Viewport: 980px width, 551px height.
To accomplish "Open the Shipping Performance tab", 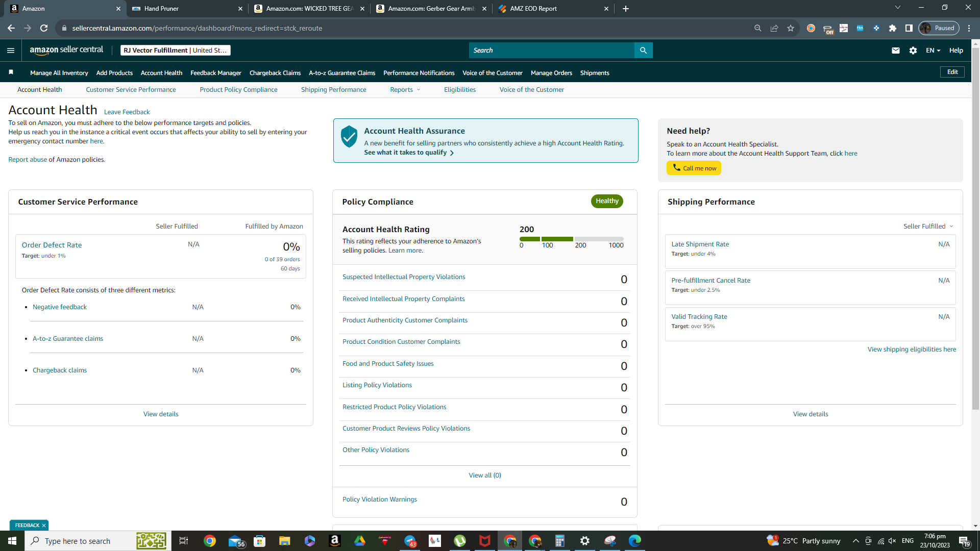I will [333, 89].
